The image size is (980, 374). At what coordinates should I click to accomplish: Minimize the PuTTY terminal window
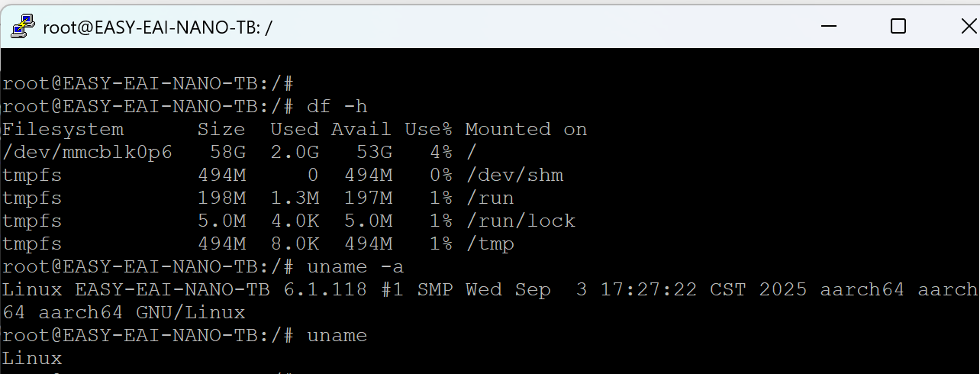click(827, 27)
